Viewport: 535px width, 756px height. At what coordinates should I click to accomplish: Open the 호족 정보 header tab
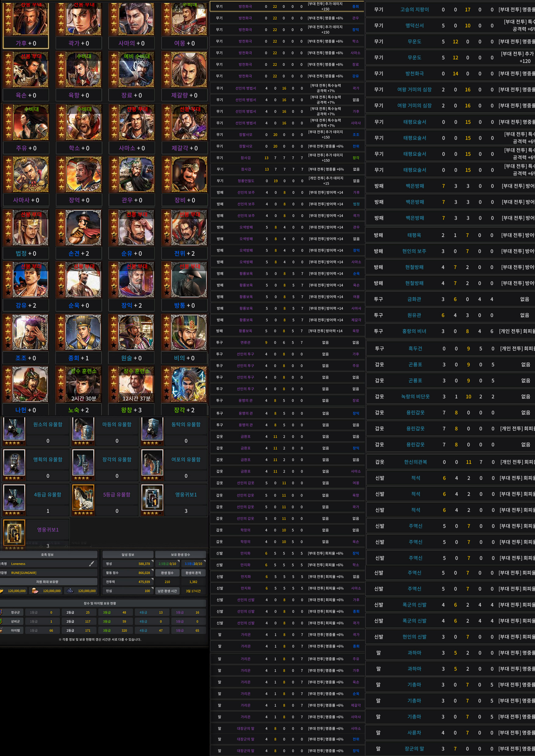point(48,555)
